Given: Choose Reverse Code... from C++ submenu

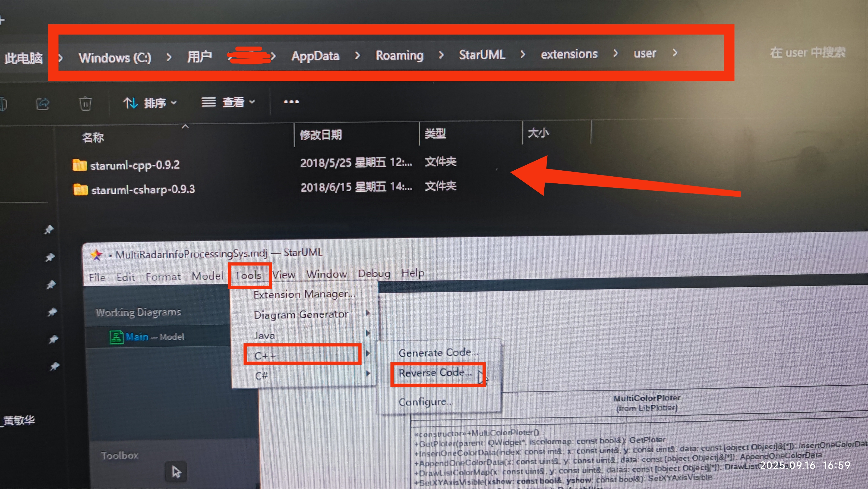Looking at the screenshot, I should pyautogui.click(x=435, y=373).
